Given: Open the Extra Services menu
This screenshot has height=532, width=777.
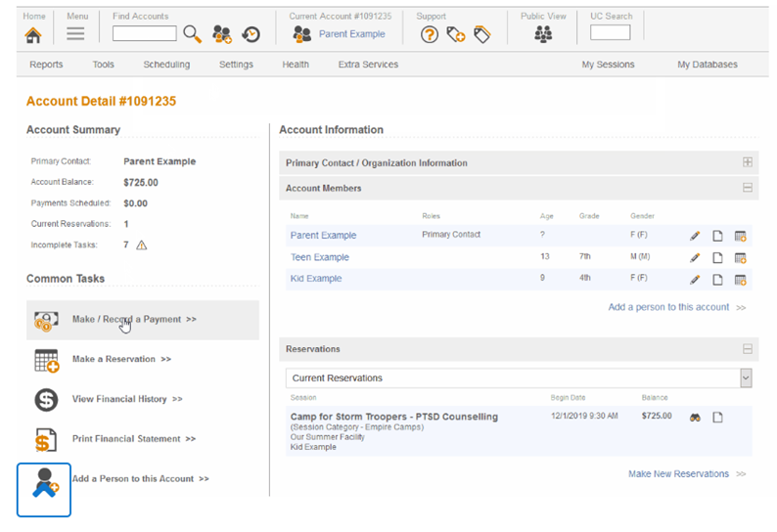Looking at the screenshot, I should [x=368, y=65].
